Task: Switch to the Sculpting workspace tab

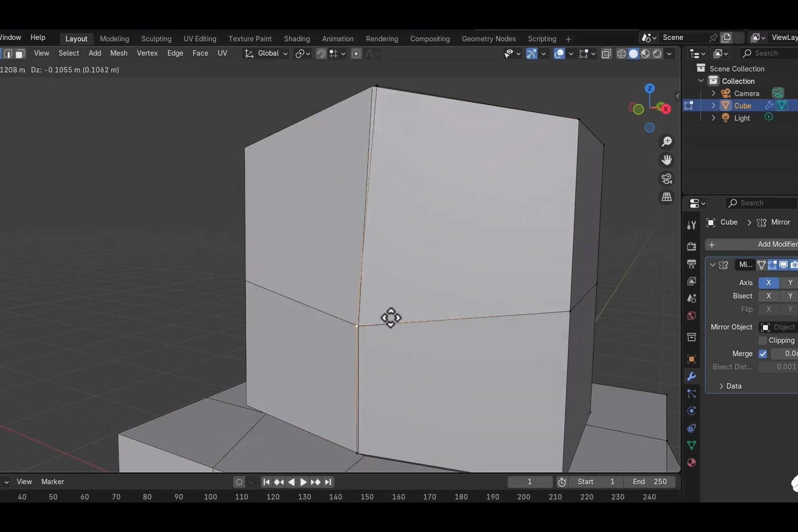Action: coord(156,39)
